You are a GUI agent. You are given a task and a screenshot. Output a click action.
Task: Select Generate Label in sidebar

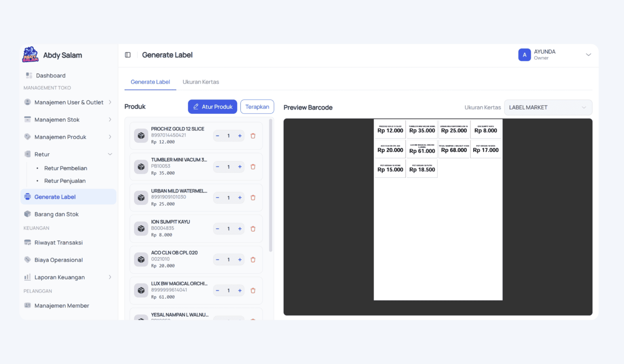68,197
